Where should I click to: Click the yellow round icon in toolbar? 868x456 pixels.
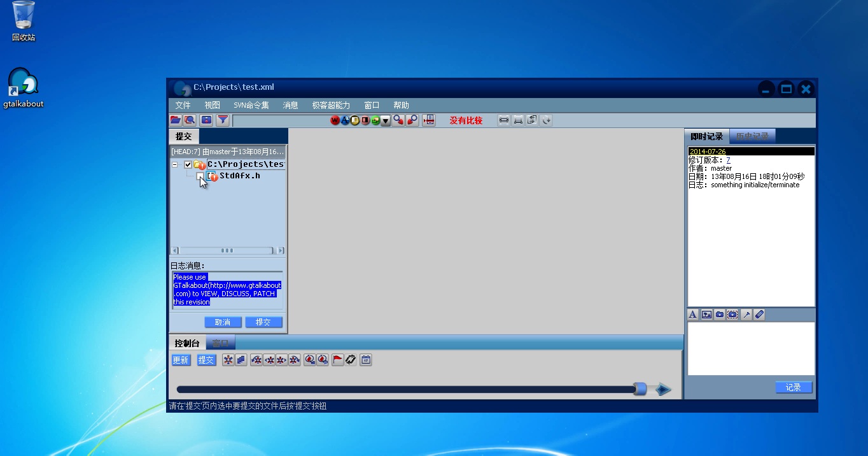point(355,120)
